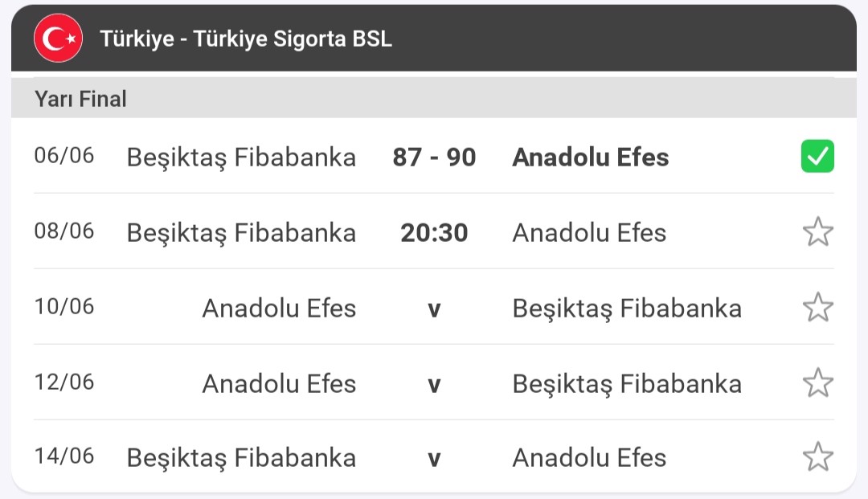Star the 10/06 Anadolu Efes match

click(x=817, y=307)
